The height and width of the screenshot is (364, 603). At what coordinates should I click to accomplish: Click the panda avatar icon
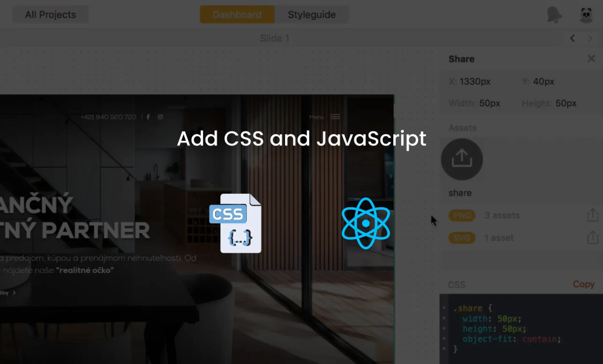585,14
